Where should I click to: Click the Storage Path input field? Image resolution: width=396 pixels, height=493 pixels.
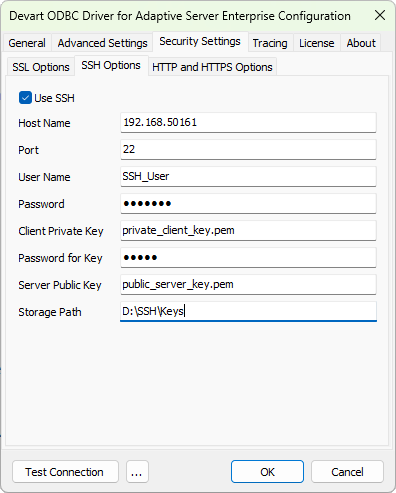coord(248,311)
